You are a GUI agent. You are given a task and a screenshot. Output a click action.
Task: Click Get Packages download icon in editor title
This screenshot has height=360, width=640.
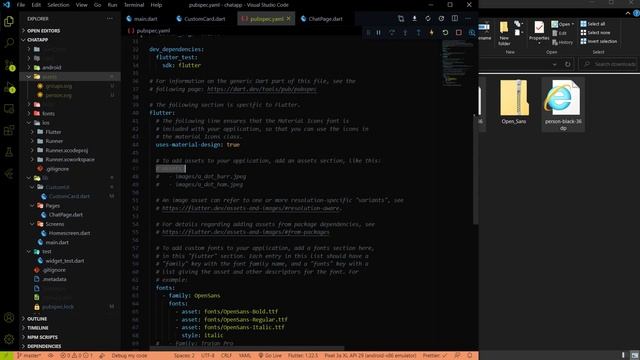[414, 19]
